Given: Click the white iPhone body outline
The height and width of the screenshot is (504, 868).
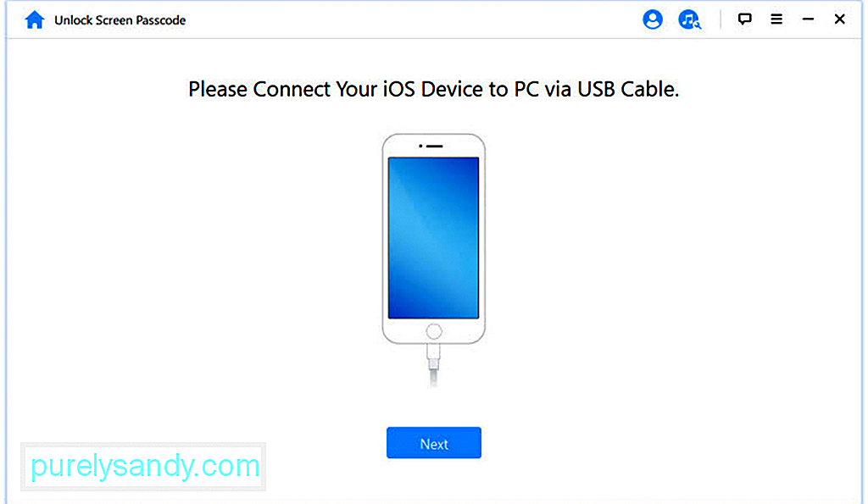Looking at the screenshot, I should click(434, 238).
